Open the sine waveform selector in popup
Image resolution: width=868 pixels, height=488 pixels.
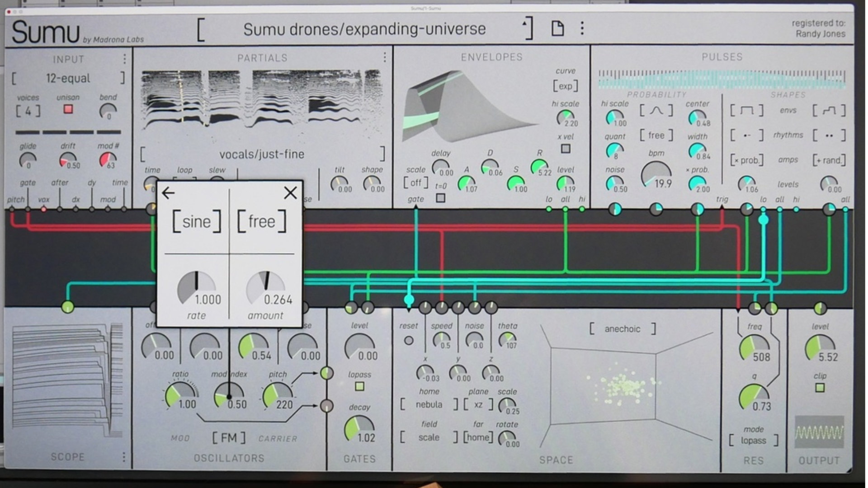pyautogui.click(x=196, y=221)
